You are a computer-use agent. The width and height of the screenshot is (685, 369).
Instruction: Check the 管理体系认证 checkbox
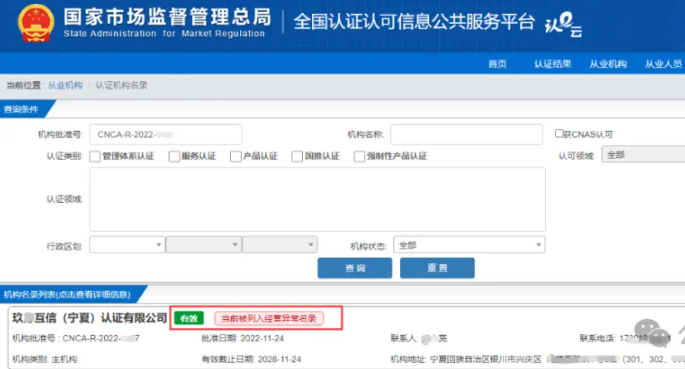coord(95,156)
